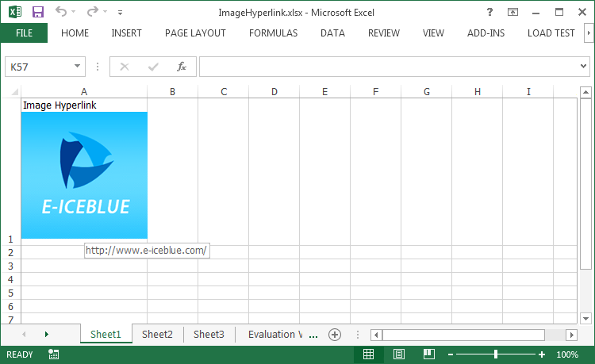Switch to the FORMULAS tab
Screen dimensions: 595x364
click(273, 33)
